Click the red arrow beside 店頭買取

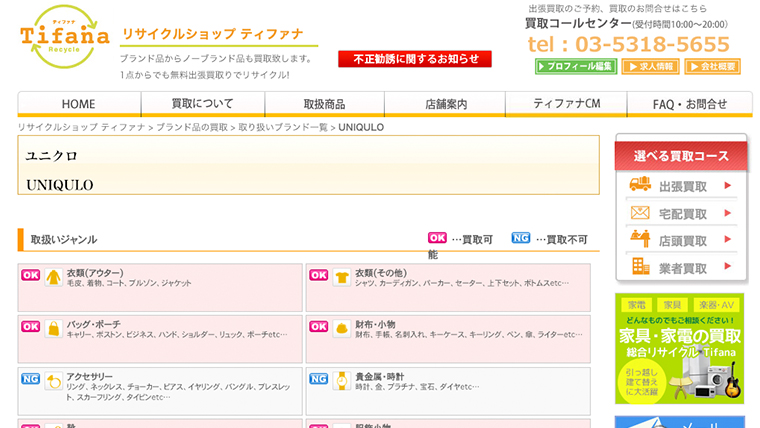click(727, 239)
